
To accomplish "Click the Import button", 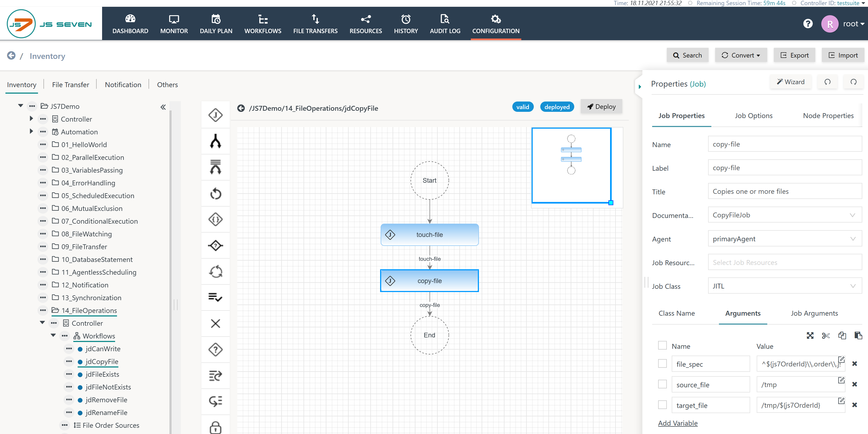I will [x=843, y=55].
